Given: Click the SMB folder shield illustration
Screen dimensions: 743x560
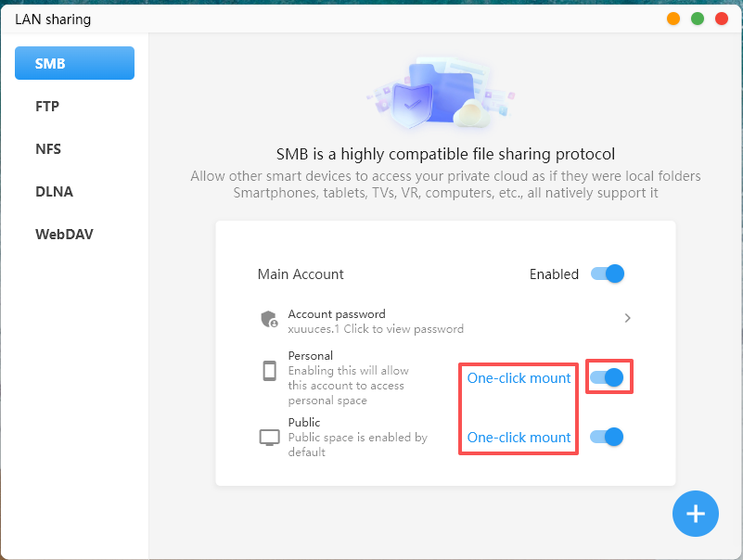Looking at the screenshot, I should pyautogui.click(x=441, y=94).
